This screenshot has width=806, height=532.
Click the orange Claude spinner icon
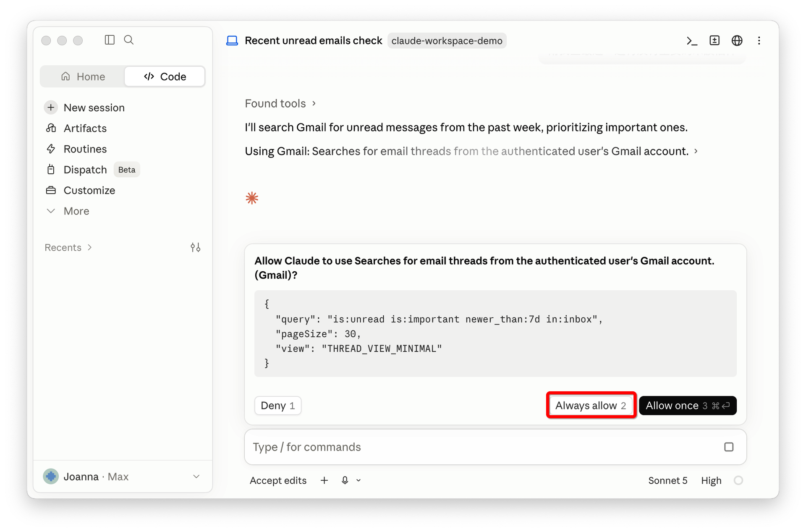252,198
